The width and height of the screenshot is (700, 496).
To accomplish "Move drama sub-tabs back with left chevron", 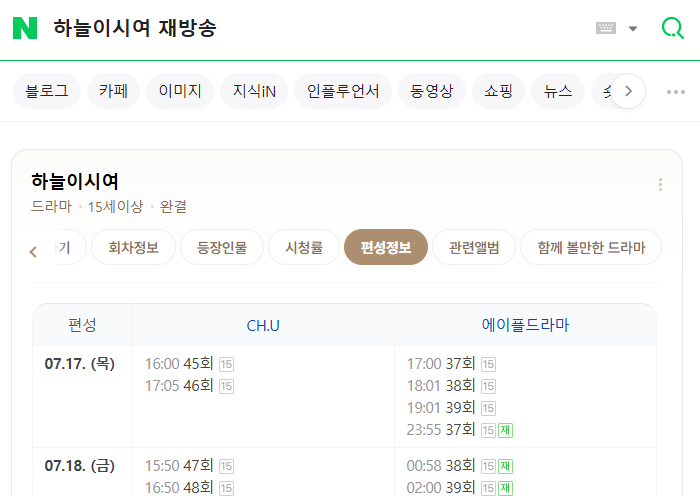I will coord(33,252).
